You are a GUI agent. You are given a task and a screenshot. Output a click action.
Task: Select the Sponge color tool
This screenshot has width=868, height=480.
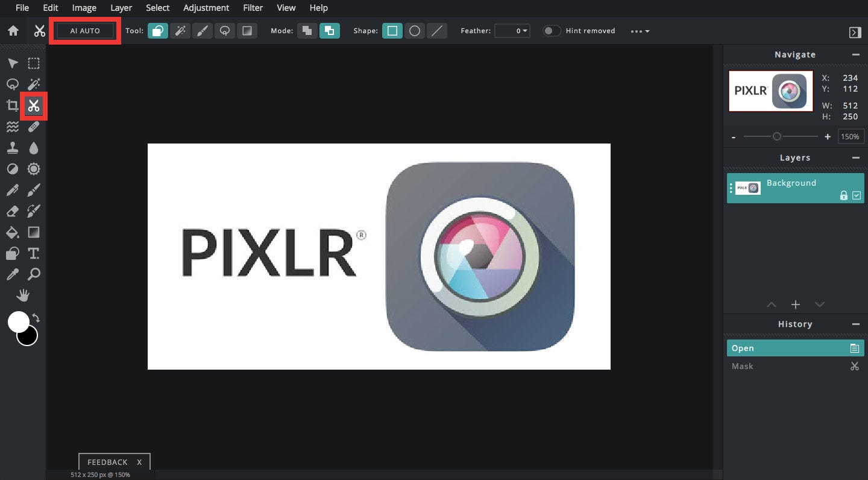point(34,169)
